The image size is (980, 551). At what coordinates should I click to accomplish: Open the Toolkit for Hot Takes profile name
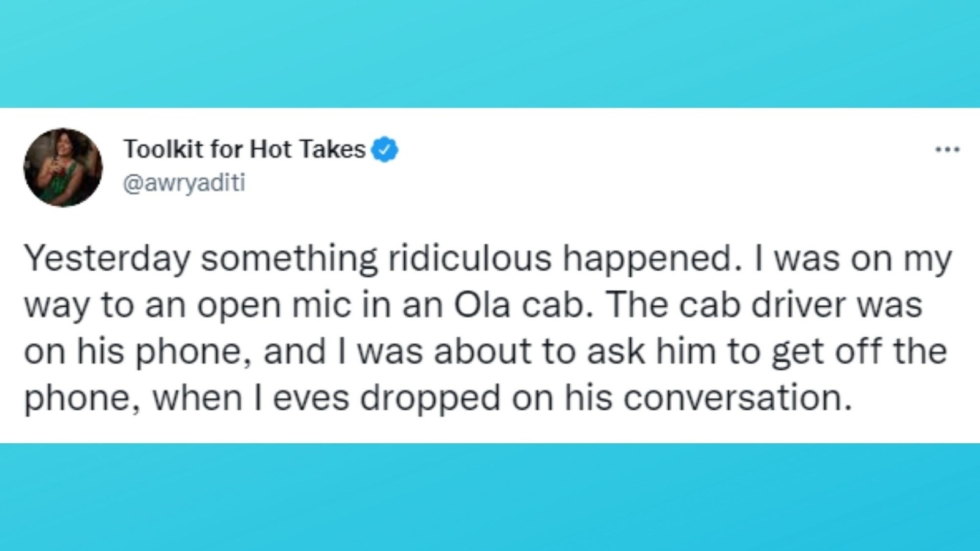tap(244, 149)
